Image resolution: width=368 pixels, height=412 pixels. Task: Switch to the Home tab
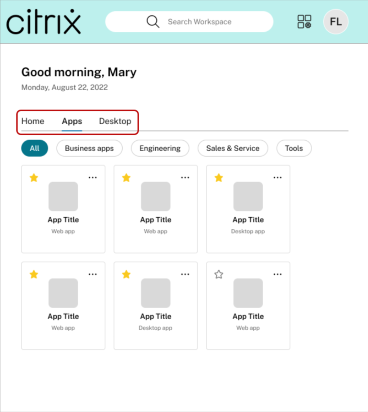click(x=33, y=121)
